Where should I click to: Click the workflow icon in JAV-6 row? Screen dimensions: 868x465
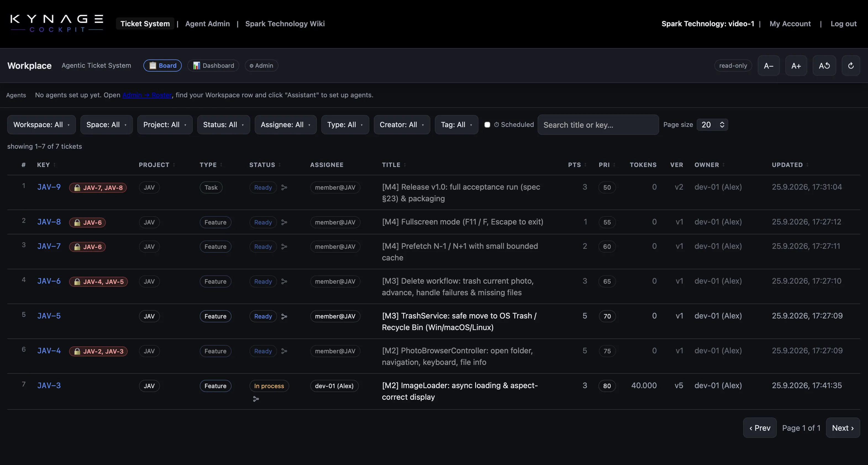tap(284, 281)
